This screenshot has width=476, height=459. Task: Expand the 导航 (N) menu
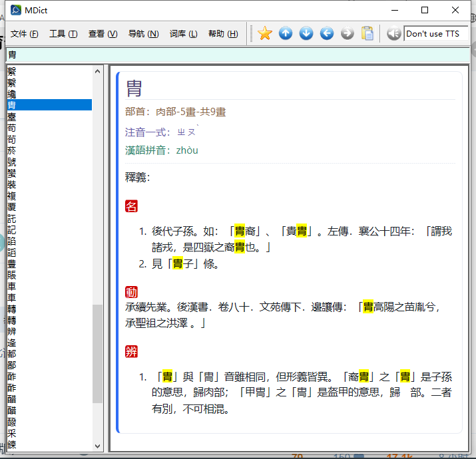pyautogui.click(x=143, y=34)
